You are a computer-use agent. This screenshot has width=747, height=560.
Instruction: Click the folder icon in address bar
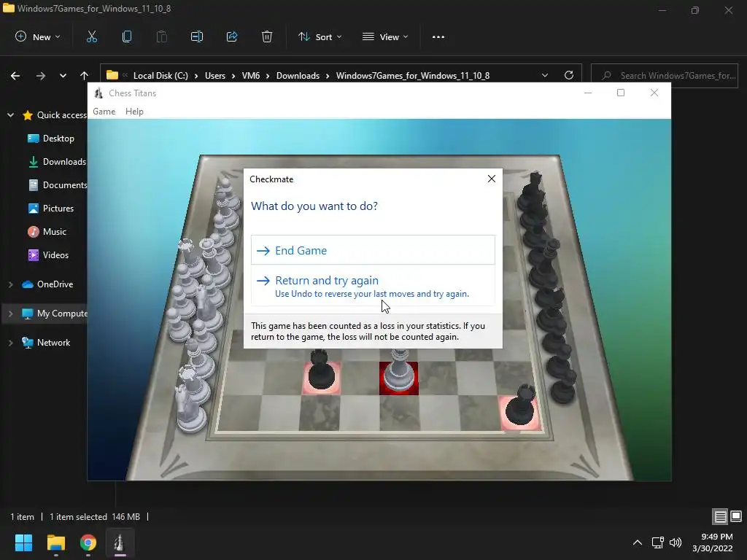pyautogui.click(x=112, y=75)
